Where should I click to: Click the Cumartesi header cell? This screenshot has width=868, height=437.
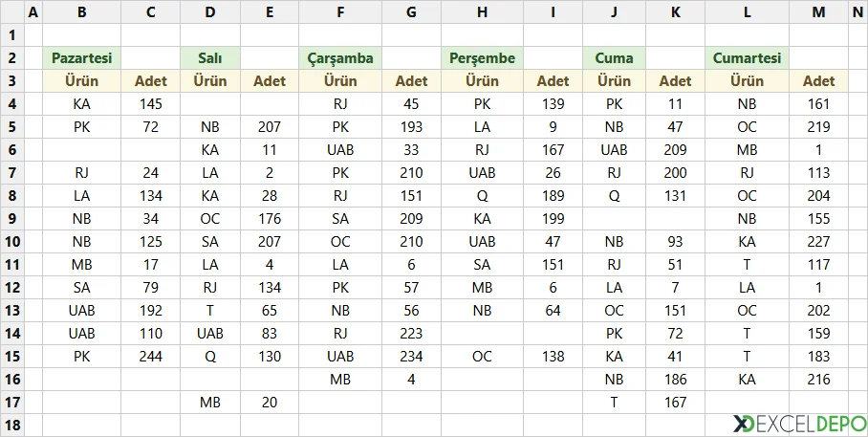(x=748, y=58)
